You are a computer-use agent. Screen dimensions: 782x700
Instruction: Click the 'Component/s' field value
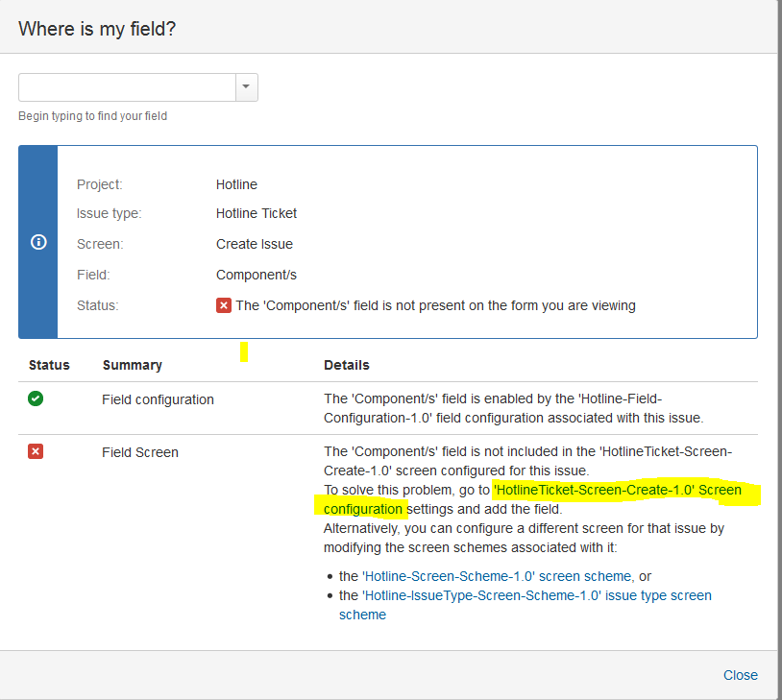257,275
